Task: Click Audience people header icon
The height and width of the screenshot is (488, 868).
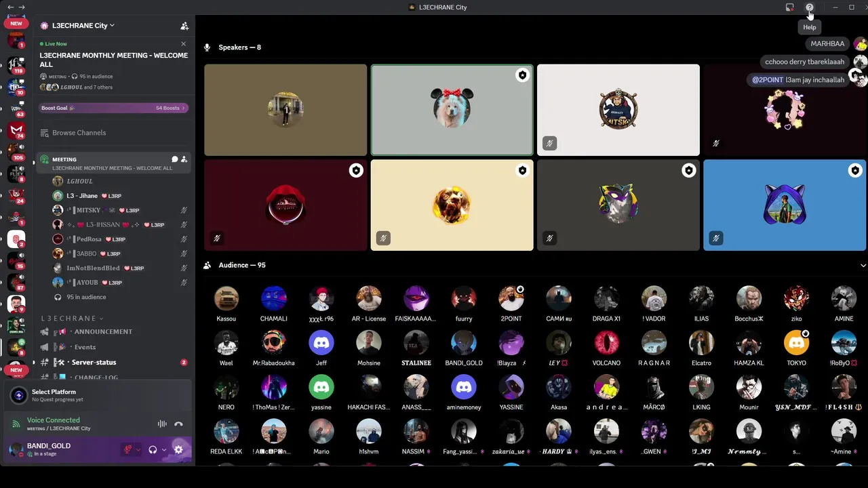Action: click(x=208, y=265)
